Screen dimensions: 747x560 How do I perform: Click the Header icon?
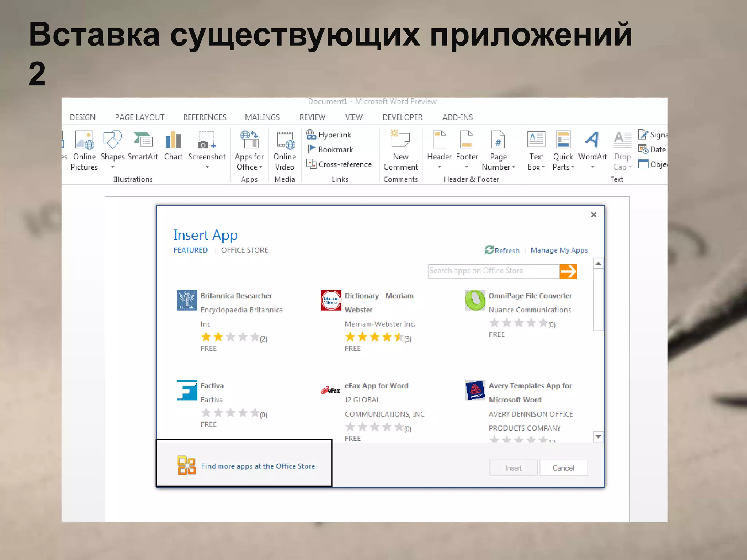439,140
